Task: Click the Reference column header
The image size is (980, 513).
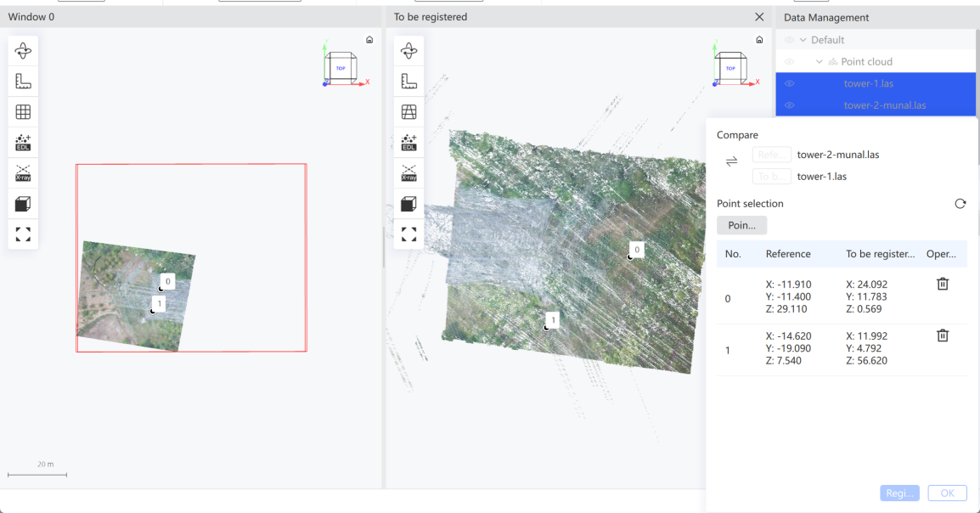Action: pos(787,254)
